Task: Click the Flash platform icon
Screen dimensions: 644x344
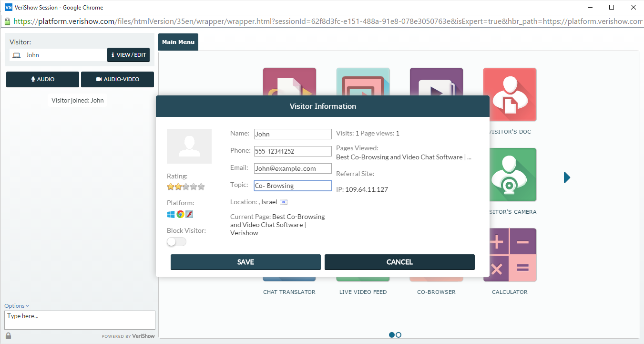Action: pyautogui.click(x=189, y=214)
